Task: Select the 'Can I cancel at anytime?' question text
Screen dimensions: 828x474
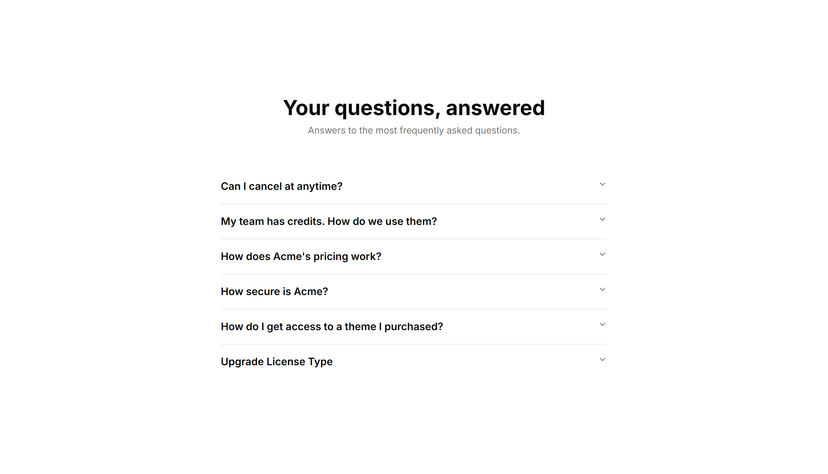Action: click(281, 186)
